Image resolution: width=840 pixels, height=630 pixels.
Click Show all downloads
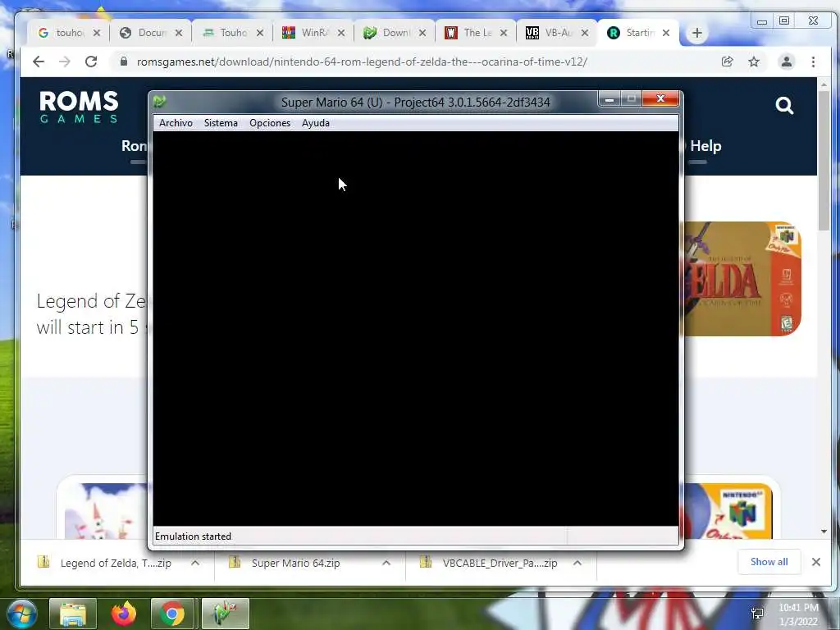coord(769,562)
